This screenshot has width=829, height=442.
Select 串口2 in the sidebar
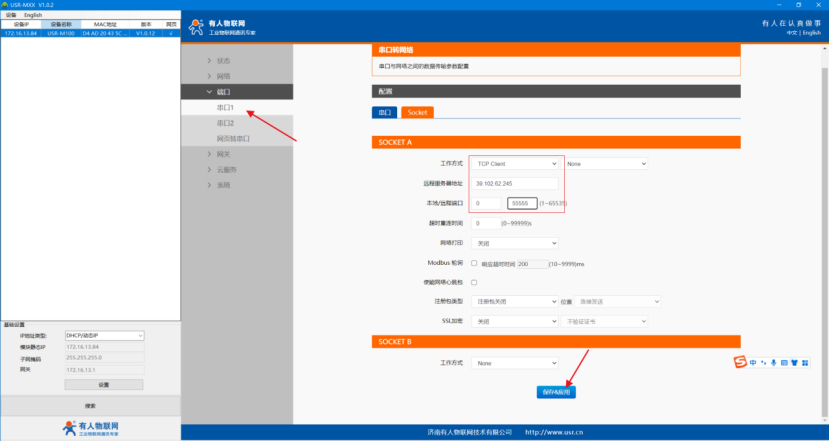pyautogui.click(x=226, y=123)
